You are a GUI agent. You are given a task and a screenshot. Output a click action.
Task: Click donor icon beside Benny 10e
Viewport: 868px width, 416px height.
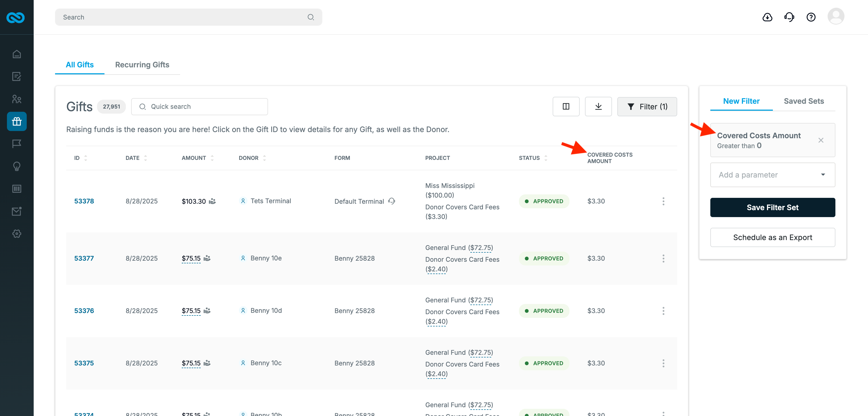(243, 258)
